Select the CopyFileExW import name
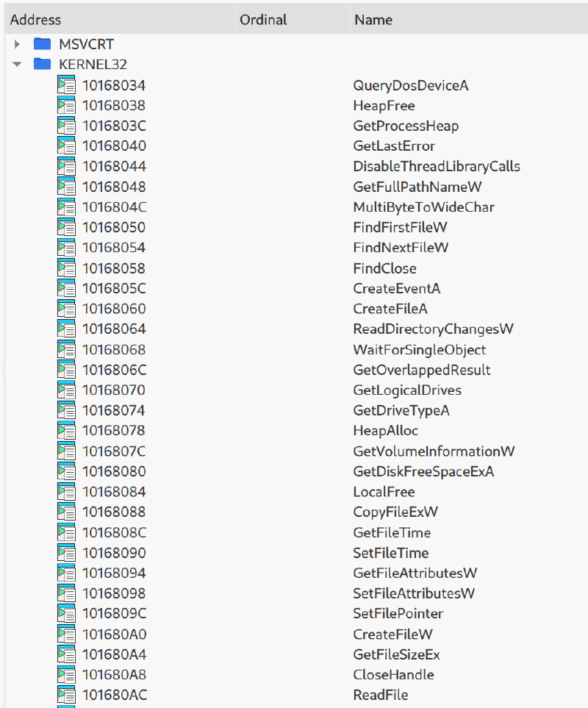 [395, 512]
